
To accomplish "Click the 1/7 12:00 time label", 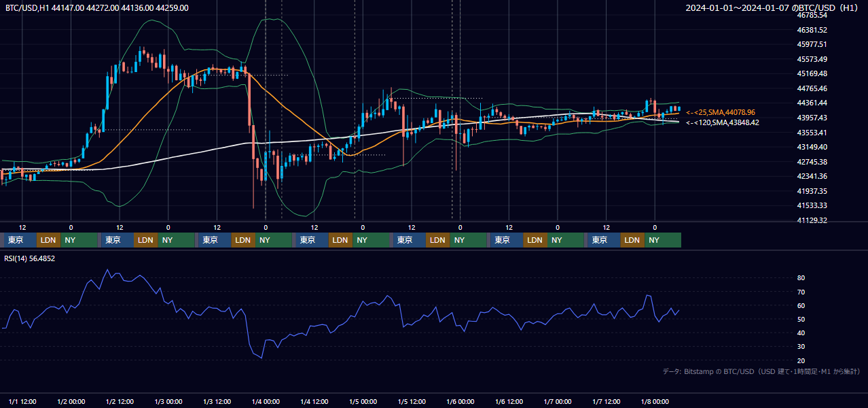I will pyautogui.click(x=607, y=401).
